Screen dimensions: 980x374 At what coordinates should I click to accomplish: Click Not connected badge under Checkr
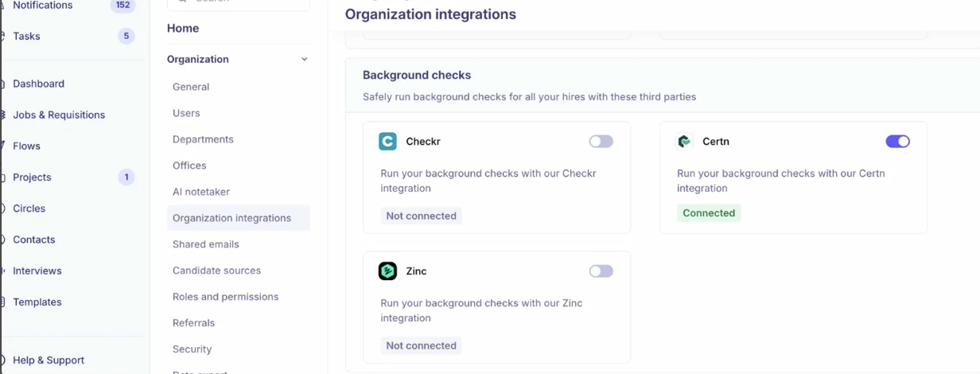tap(421, 216)
